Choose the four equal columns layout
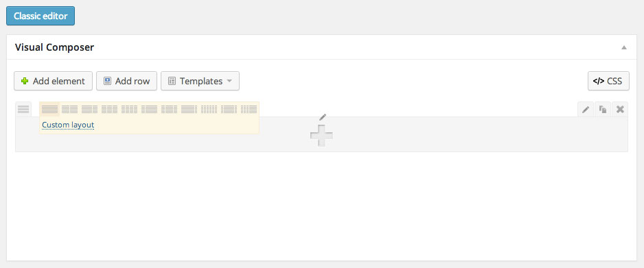The width and height of the screenshot is (644, 268). click(129, 109)
